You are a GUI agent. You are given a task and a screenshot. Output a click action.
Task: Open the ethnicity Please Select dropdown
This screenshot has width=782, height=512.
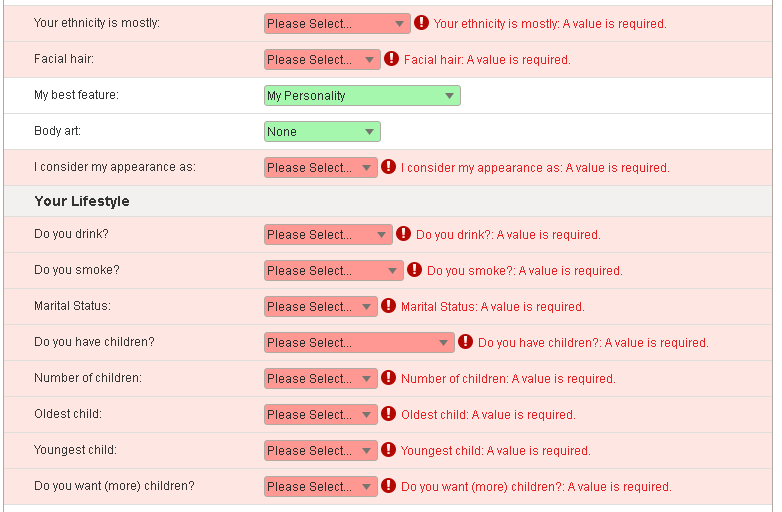tap(337, 23)
